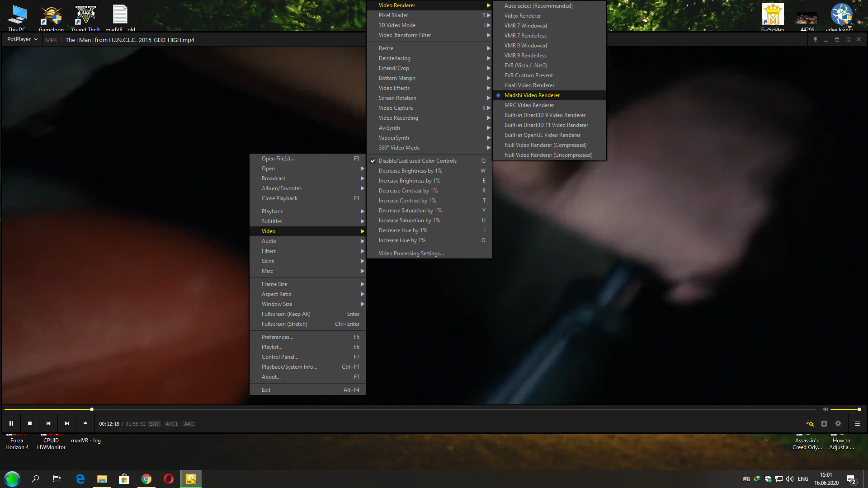Pin the PotPlayer window on top
The width and height of the screenshot is (868, 488).
815,40
